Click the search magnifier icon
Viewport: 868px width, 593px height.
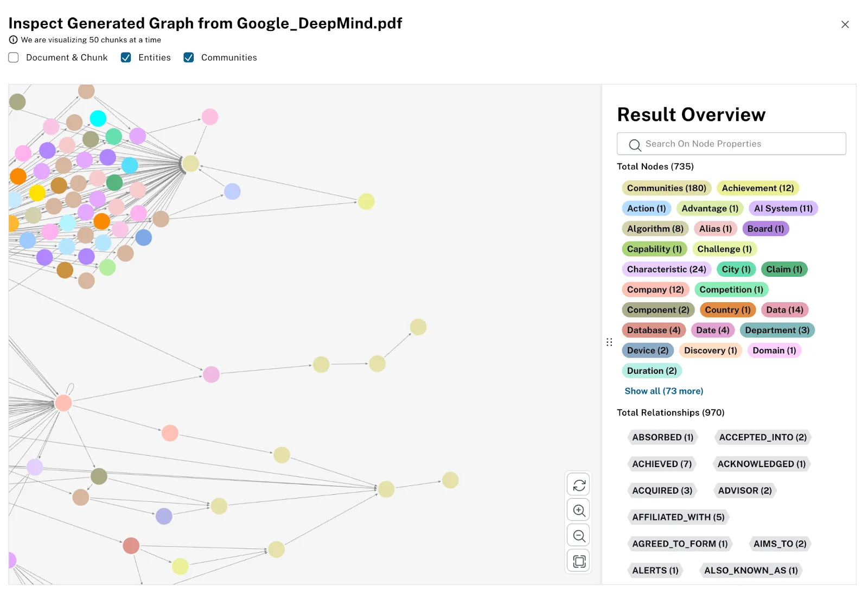click(x=635, y=144)
